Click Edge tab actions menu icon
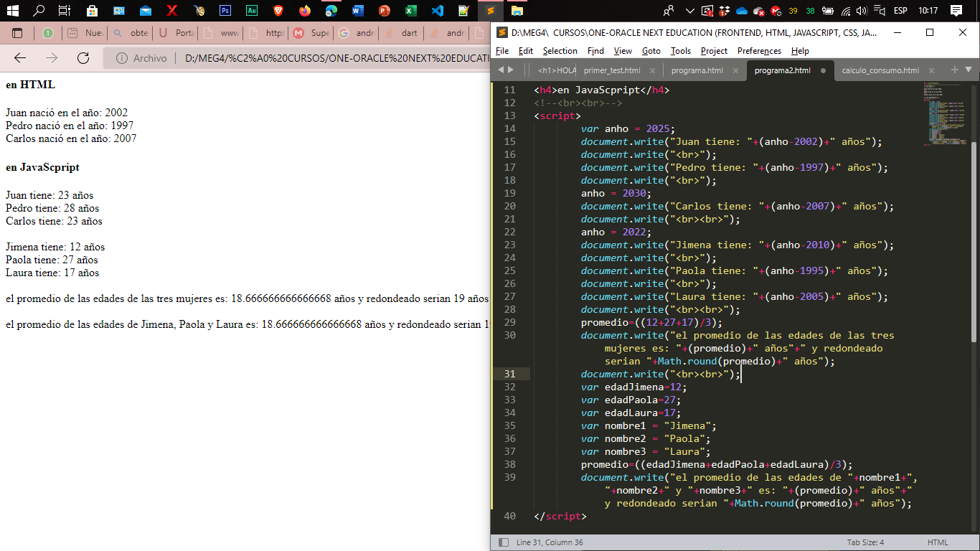This screenshot has width=980, height=551. tap(17, 33)
